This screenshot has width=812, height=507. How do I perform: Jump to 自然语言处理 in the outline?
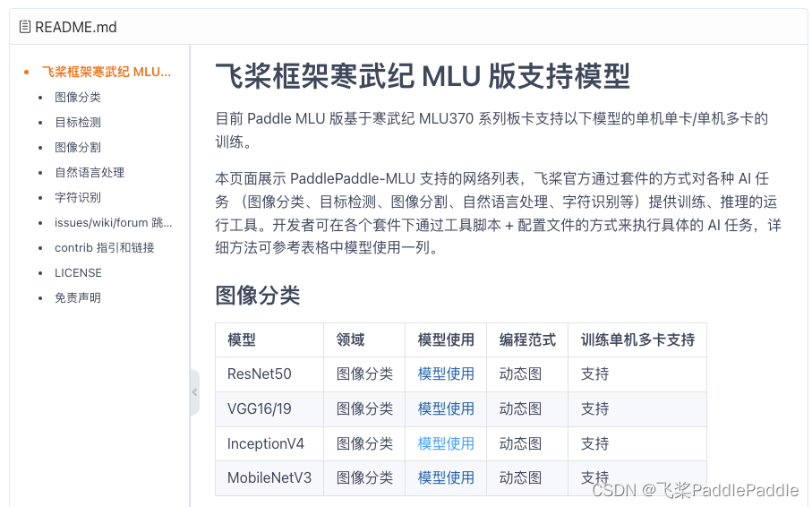coord(89,173)
